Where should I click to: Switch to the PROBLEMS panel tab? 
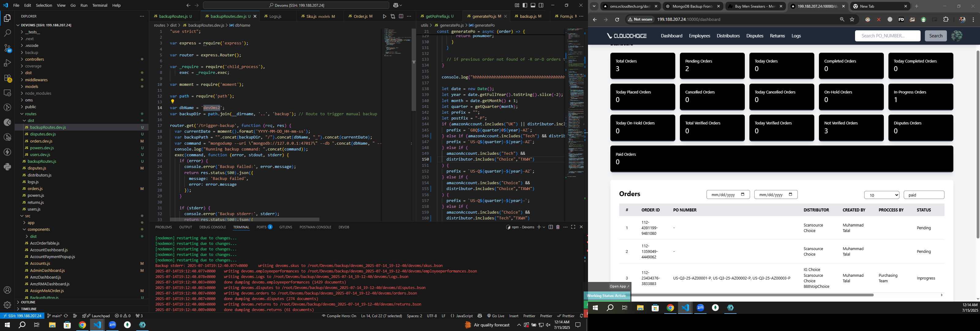tap(164, 227)
